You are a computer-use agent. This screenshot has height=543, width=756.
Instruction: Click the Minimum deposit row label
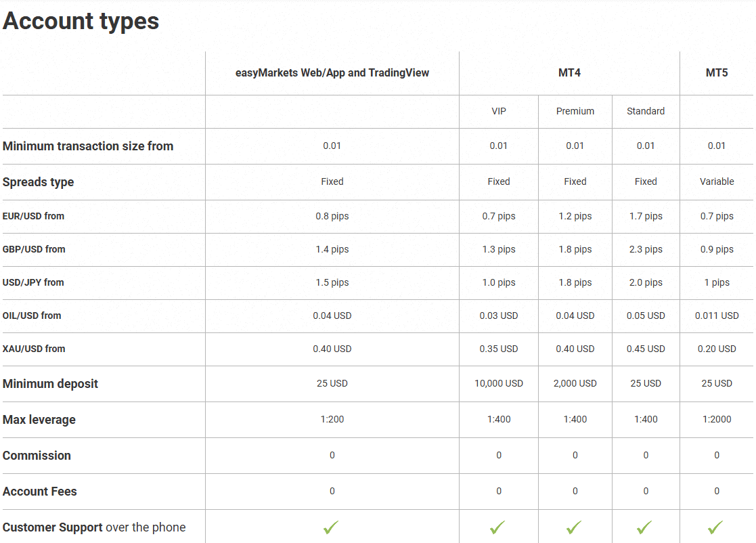coord(49,383)
